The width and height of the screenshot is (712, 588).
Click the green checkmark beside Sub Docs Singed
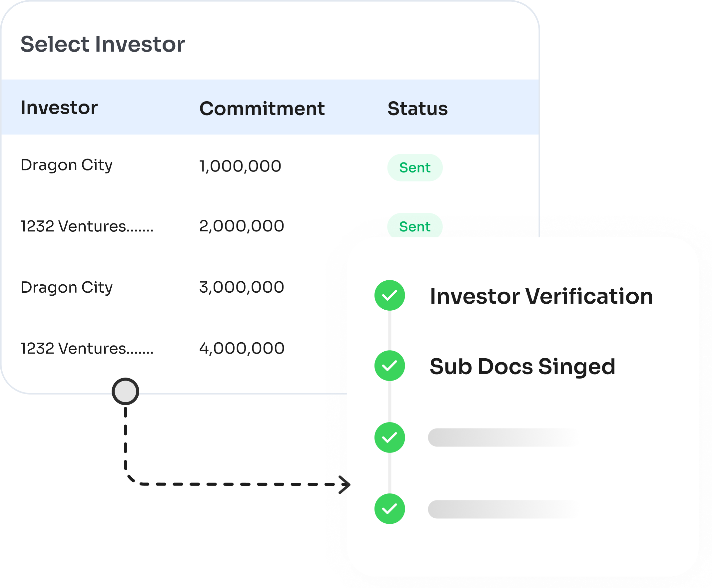[389, 366]
